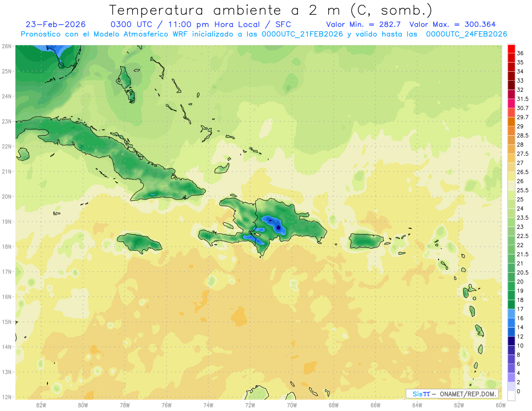Click the legend label '36'
Viewport: 532px width, 411px height.
pos(520,53)
